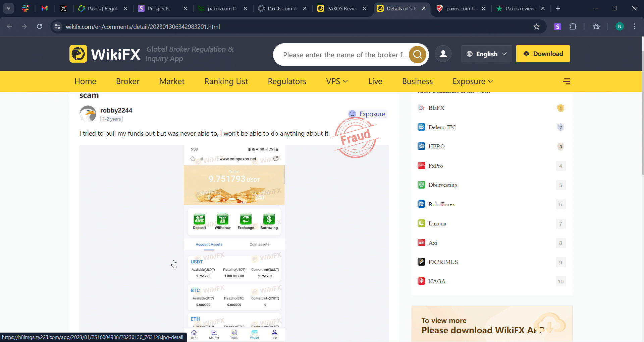Expand the VPS menu

337,81
